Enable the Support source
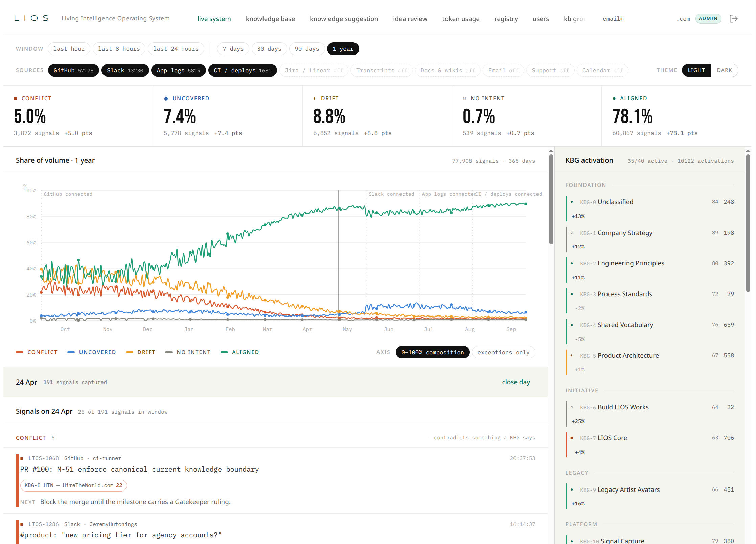 coord(550,70)
